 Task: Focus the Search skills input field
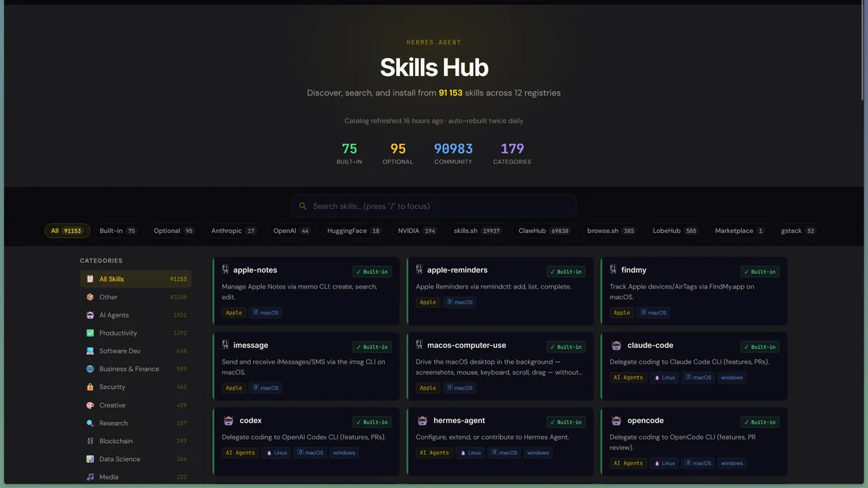434,206
